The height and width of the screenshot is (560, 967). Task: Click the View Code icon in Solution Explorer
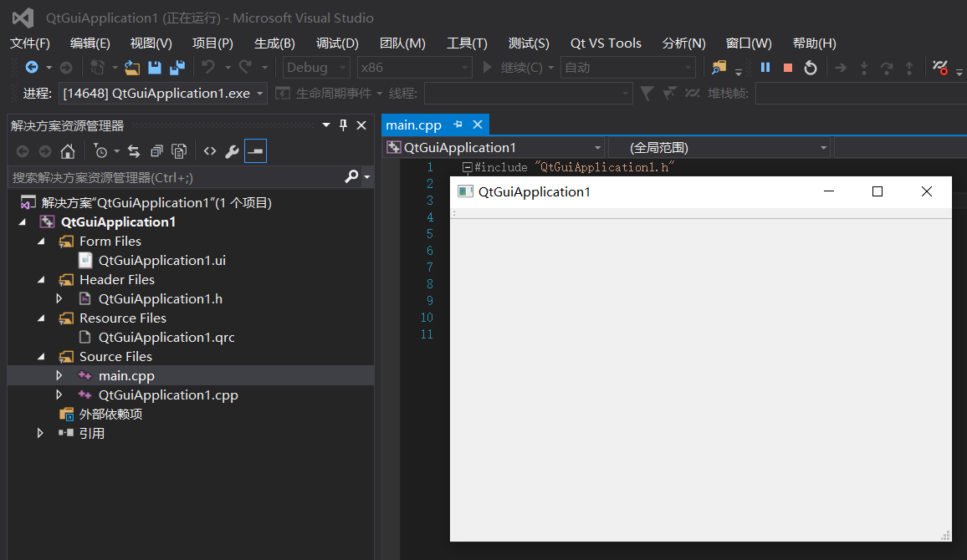[210, 151]
